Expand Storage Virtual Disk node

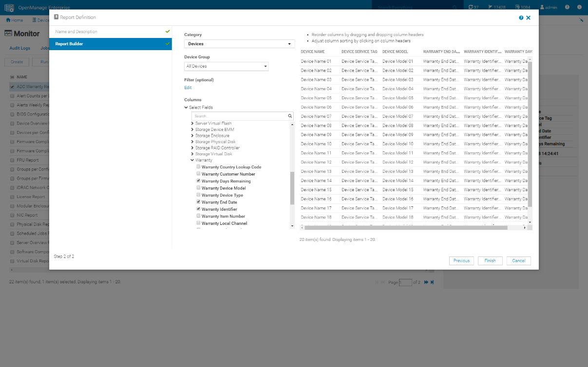[192, 154]
